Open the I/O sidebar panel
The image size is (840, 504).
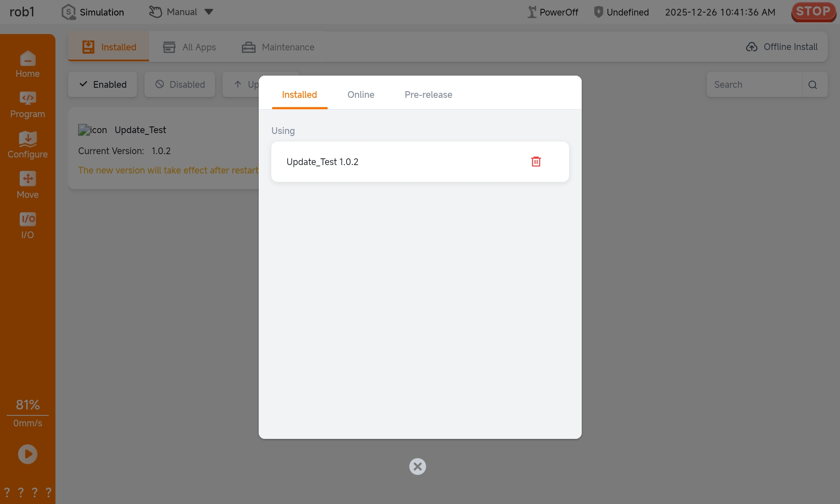coord(28,226)
